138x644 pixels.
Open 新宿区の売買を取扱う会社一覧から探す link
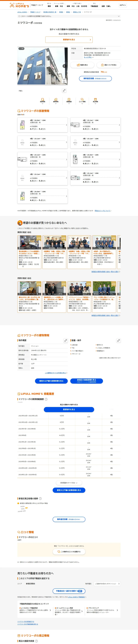(x=105, y=315)
